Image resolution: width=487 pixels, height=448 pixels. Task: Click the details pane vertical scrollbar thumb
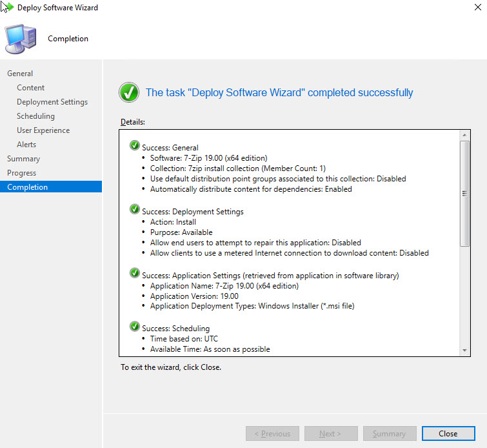[x=464, y=192]
